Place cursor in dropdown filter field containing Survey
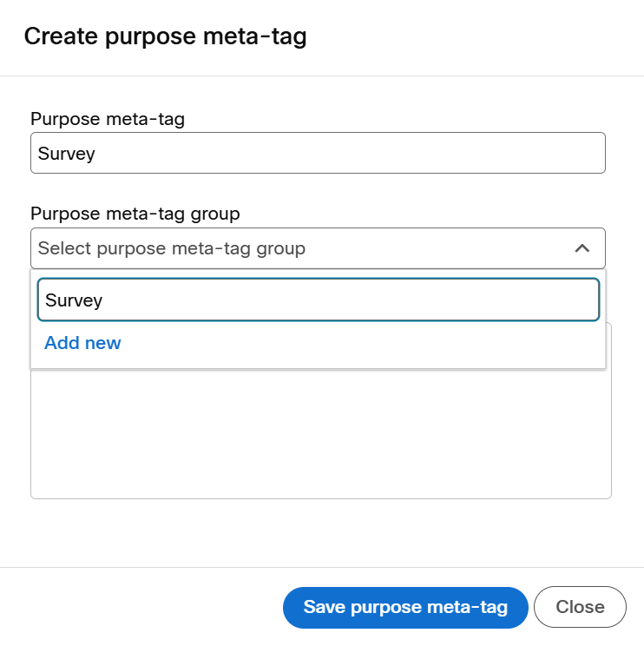Screen dimensions: 644x646 click(x=319, y=300)
